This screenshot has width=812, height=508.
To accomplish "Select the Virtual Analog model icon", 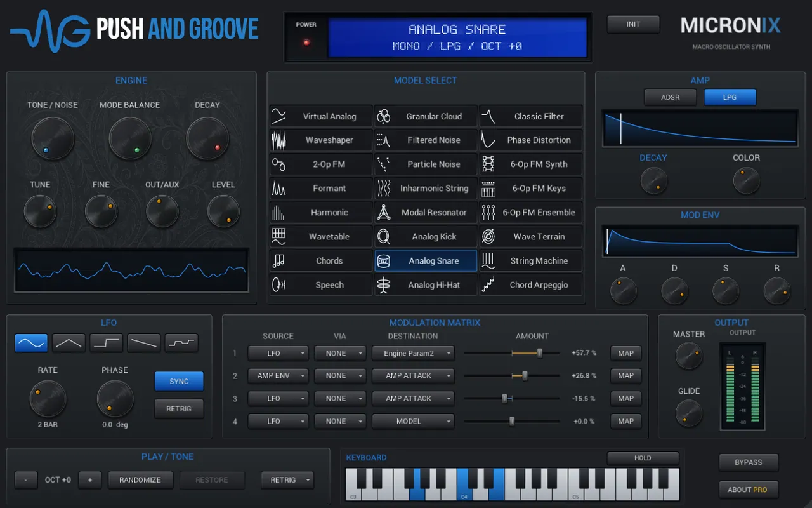I will point(278,116).
